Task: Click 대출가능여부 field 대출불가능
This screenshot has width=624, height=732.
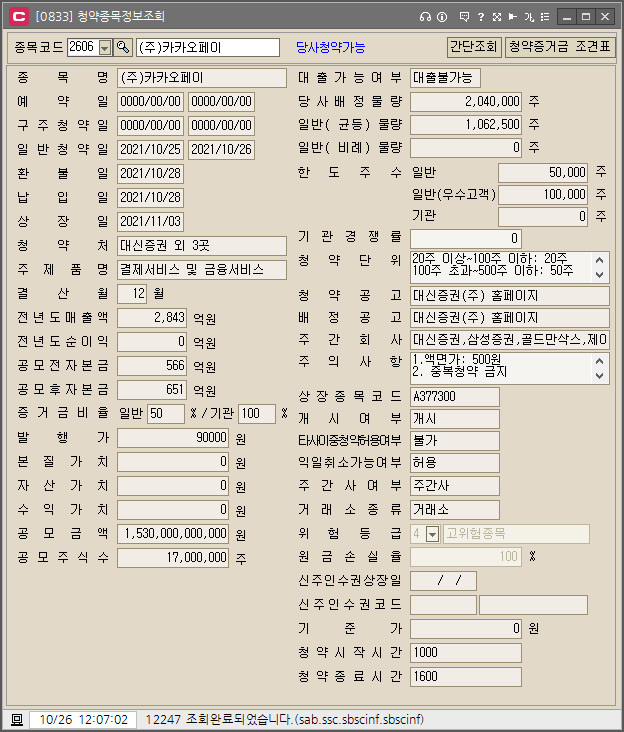Action: click(445, 78)
